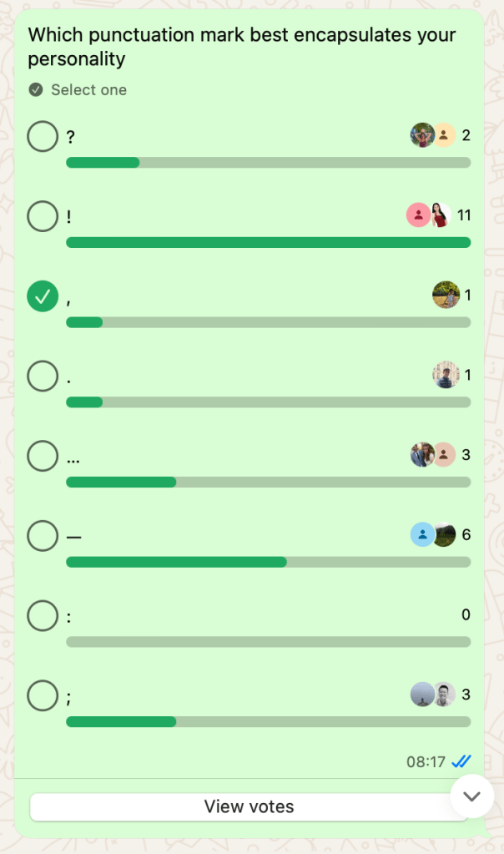504x854 pixels.
Task: Click voter avatars beside the exclamation mark option
Action: pyautogui.click(x=429, y=215)
